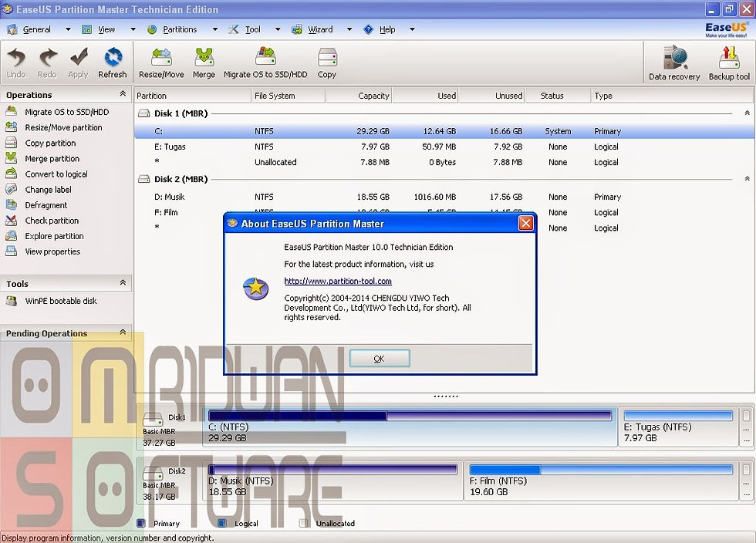This screenshot has height=543, width=756.
Task: Select the D: Musik (NTFS) block in disk map
Action: [x=332, y=481]
